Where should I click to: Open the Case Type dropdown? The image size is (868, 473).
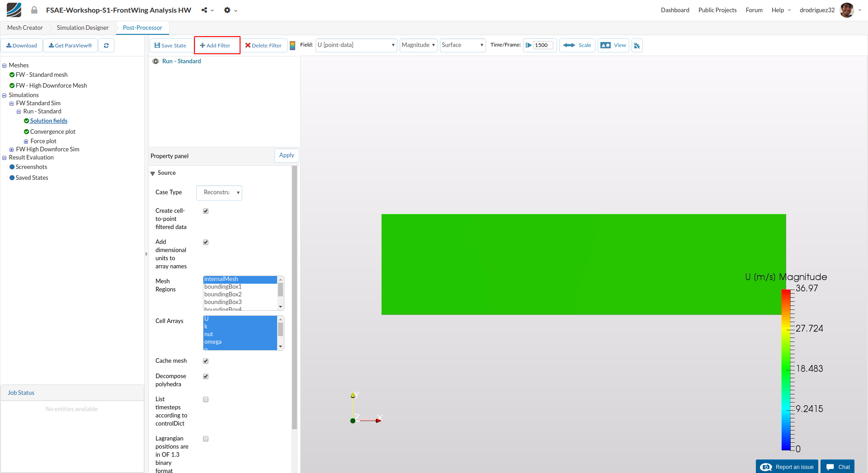point(219,193)
